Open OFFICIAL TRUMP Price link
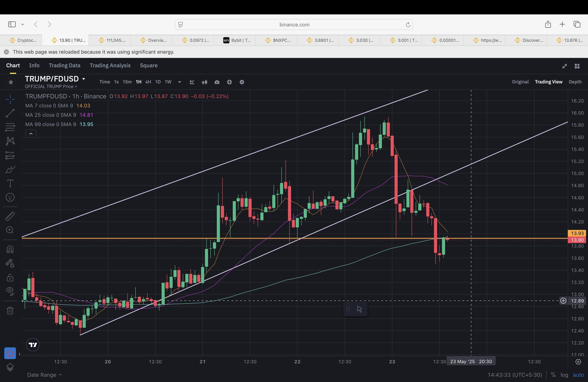Viewport: 588px width, 382px height. [51, 87]
